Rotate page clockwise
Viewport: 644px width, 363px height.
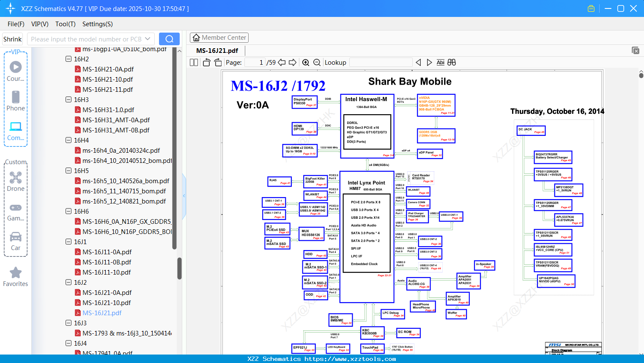[218, 63]
